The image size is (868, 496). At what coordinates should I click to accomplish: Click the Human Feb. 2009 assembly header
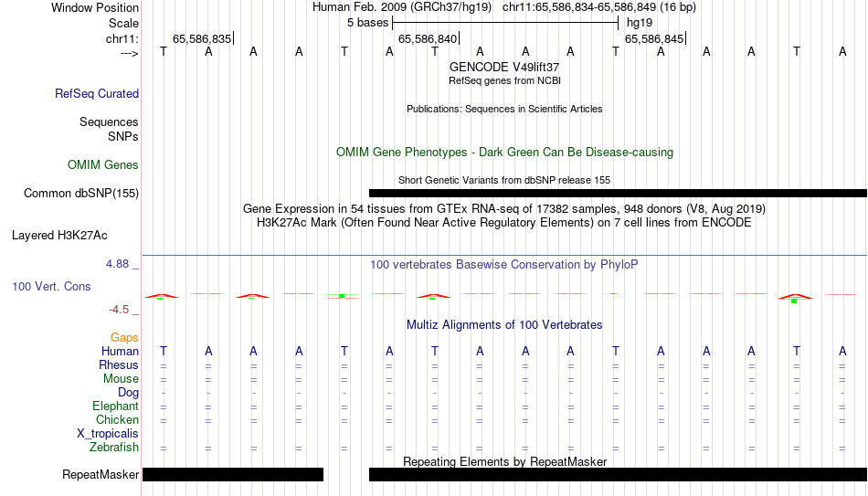point(402,7)
